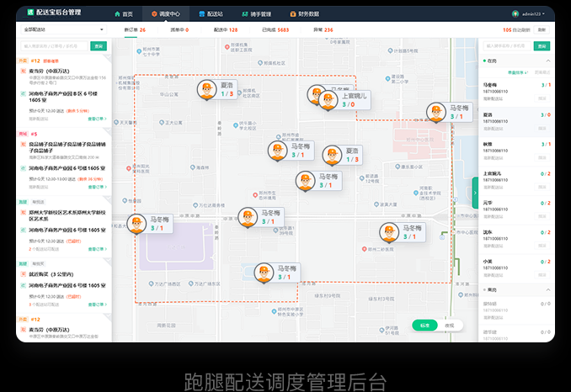The image size is (571, 392).
Task: Select the 夏浩 1/3 rider marker at map top
Action: coord(207,90)
